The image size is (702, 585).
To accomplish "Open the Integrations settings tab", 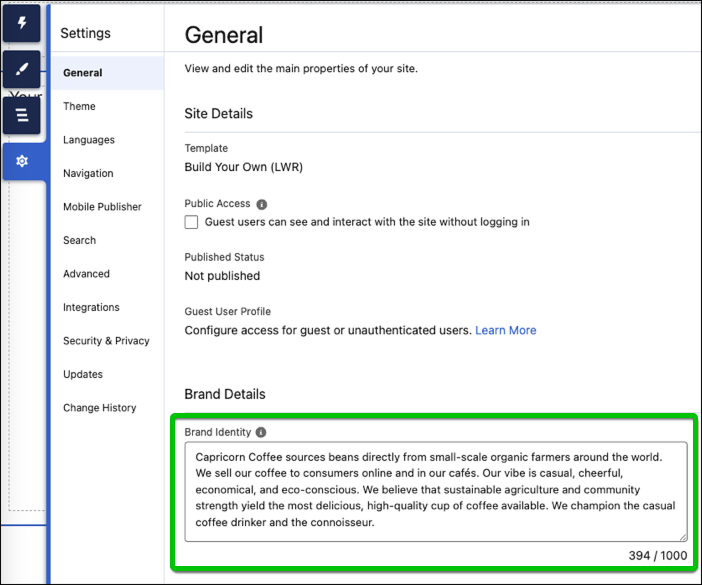I will [108, 307].
